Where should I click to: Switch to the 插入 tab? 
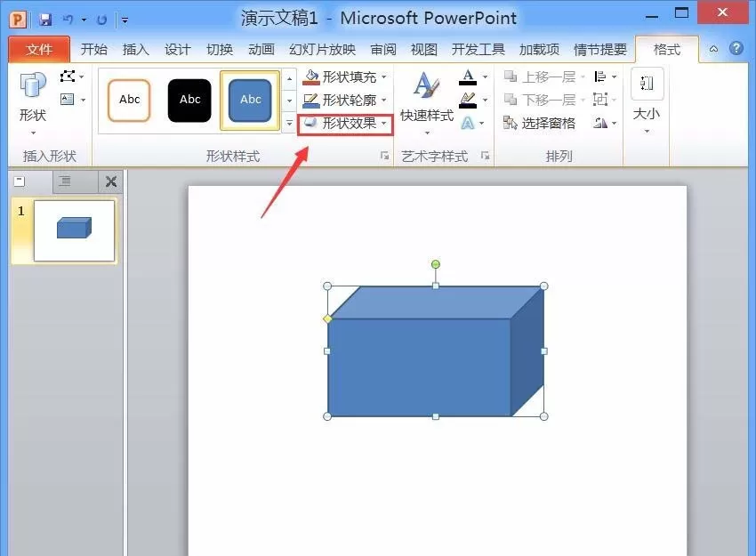tap(136, 49)
